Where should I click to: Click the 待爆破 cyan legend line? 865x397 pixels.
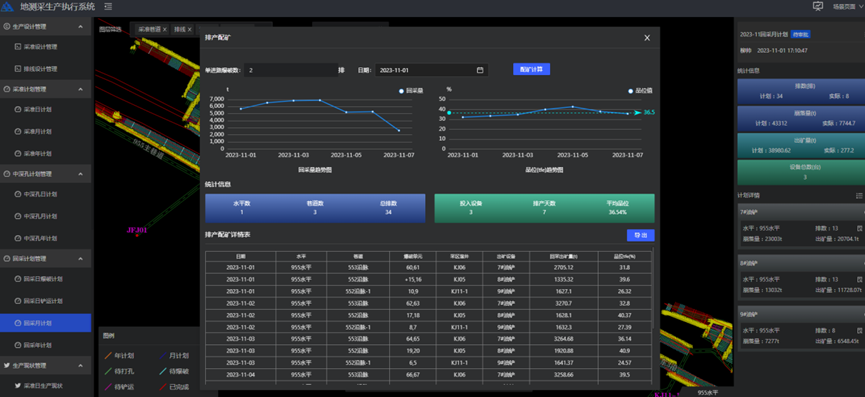click(163, 371)
